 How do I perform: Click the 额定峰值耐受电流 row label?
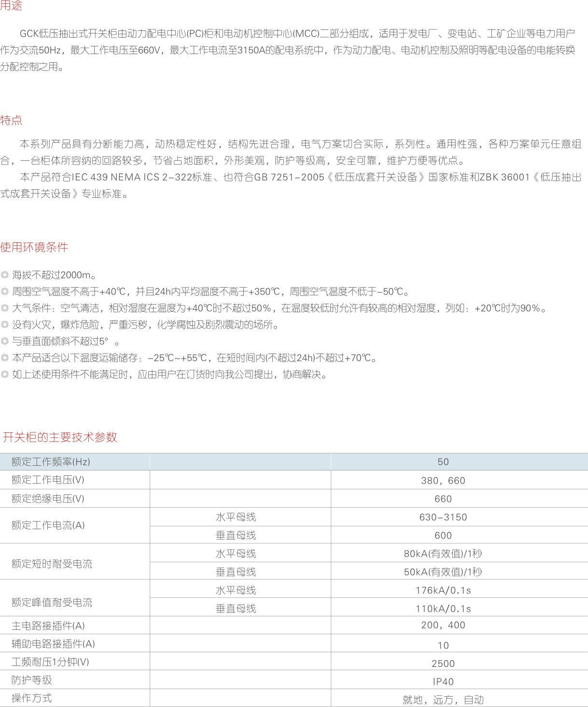click(52, 602)
